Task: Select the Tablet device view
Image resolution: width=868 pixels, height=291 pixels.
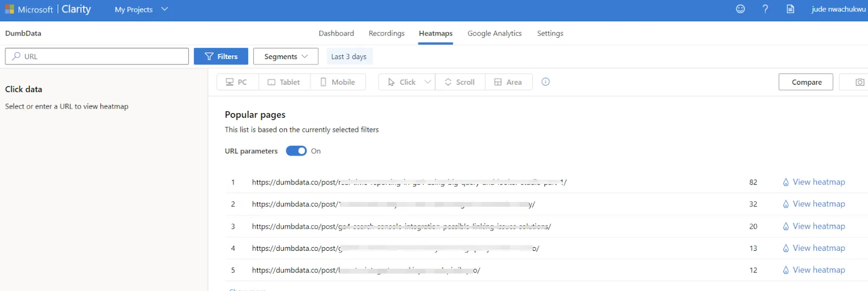Action: pos(284,82)
